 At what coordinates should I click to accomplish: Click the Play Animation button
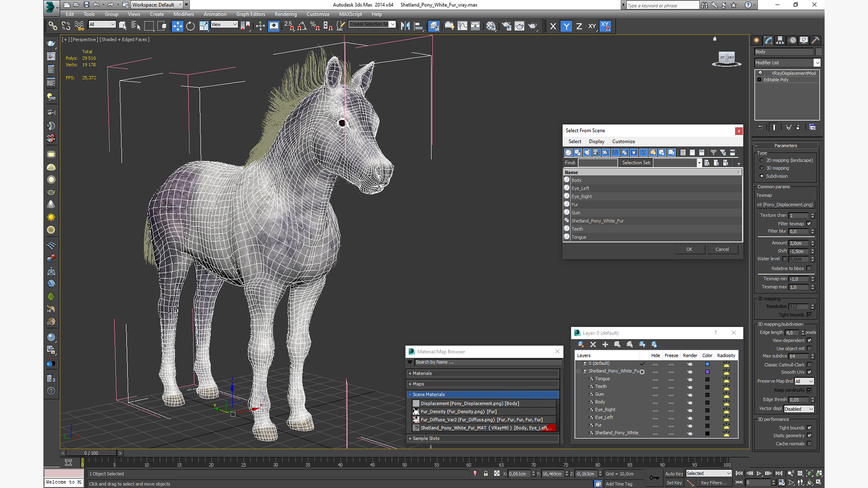click(x=759, y=474)
